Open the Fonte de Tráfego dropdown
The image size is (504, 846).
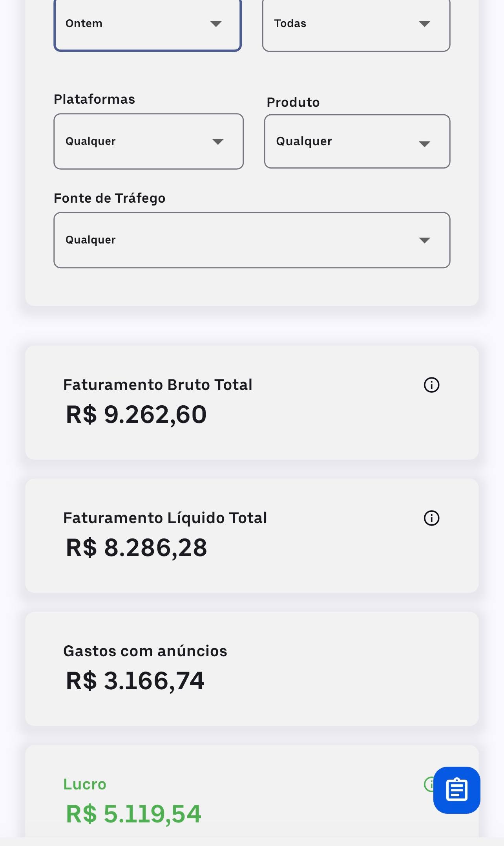[x=252, y=240]
